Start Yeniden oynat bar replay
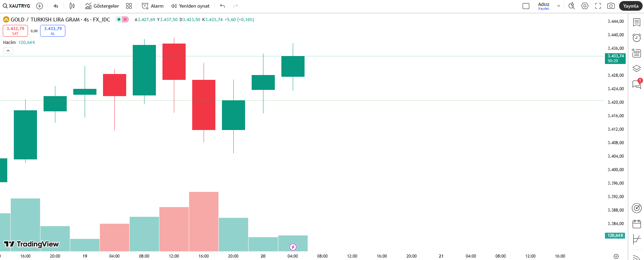644x260 pixels. (x=190, y=6)
